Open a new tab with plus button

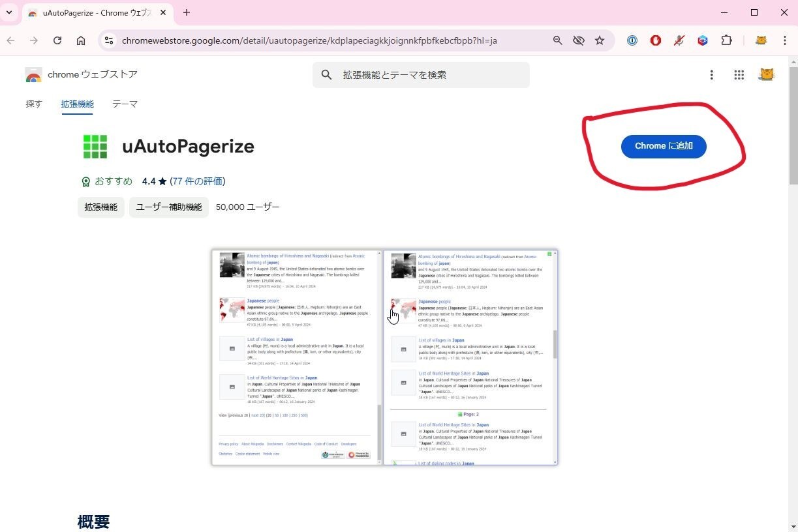(187, 12)
